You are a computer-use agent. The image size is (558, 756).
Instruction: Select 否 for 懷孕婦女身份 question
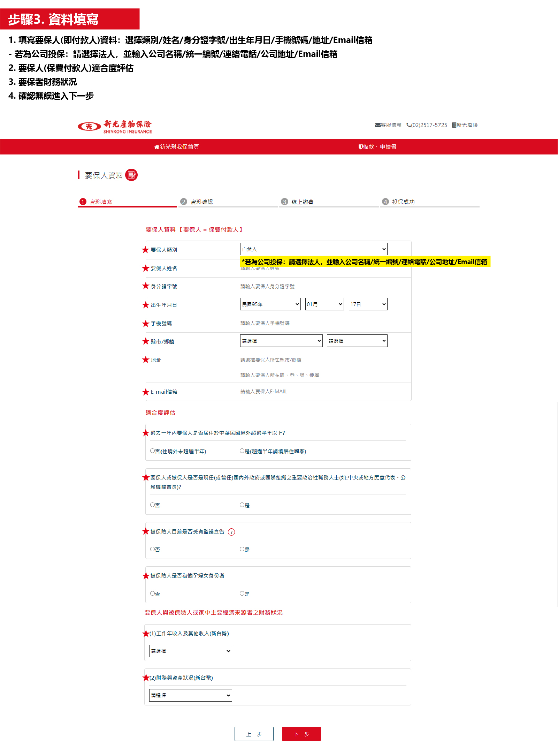point(153,593)
